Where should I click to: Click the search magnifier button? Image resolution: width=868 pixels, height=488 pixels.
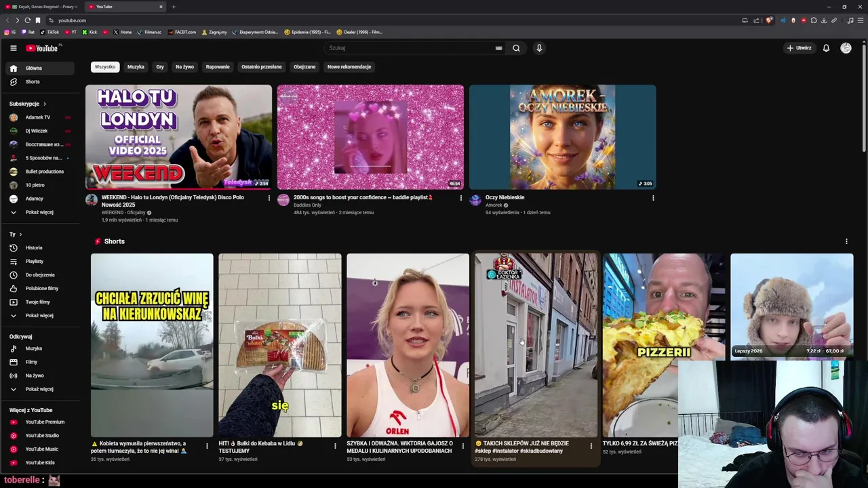pos(516,48)
